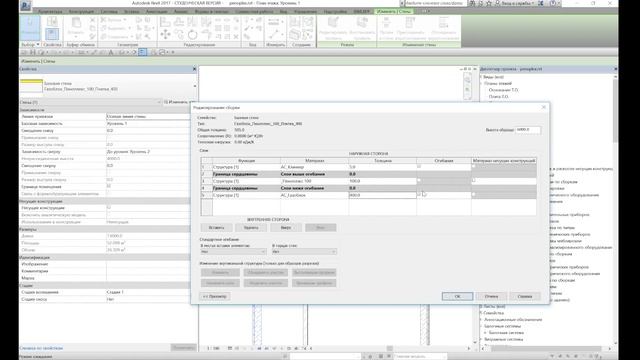Switch to the Systems ribbon tab
The image size is (640, 360).
[x=109, y=11]
